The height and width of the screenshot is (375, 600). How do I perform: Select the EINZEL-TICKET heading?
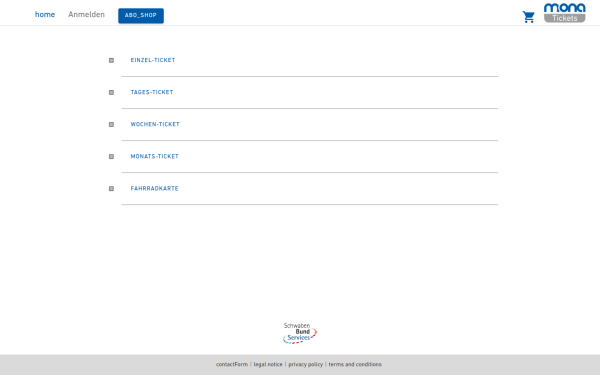pyautogui.click(x=153, y=60)
